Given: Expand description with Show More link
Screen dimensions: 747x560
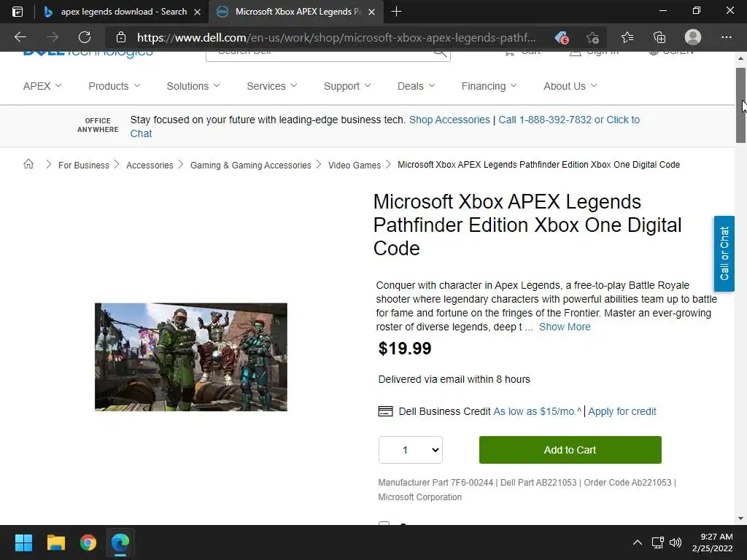Looking at the screenshot, I should point(565,327).
